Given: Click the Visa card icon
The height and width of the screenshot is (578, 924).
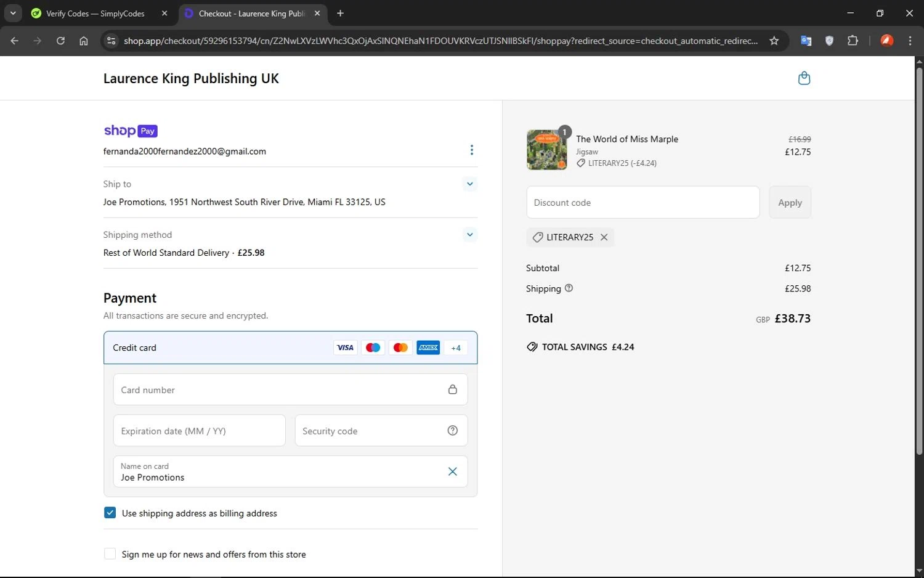Looking at the screenshot, I should (345, 348).
